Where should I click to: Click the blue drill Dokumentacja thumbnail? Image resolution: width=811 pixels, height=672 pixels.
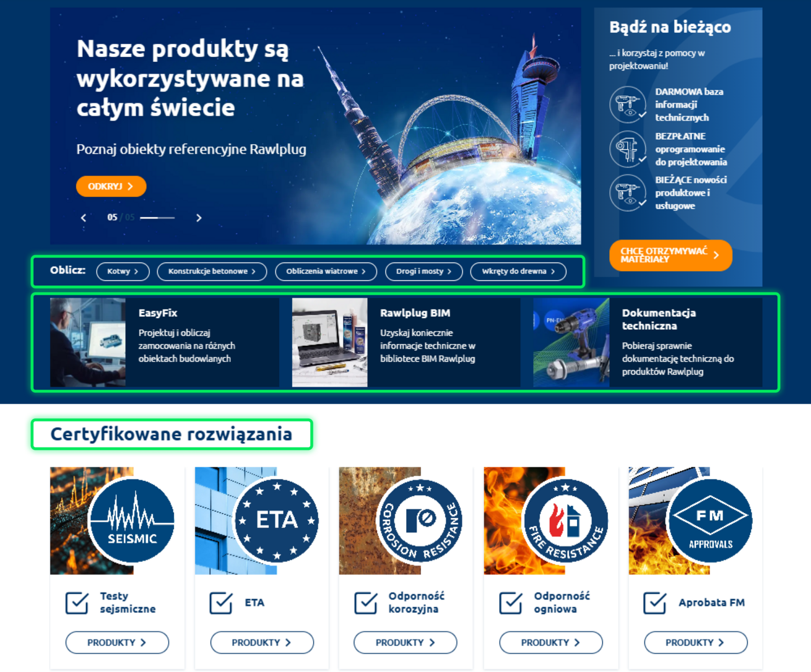click(571, 342)
